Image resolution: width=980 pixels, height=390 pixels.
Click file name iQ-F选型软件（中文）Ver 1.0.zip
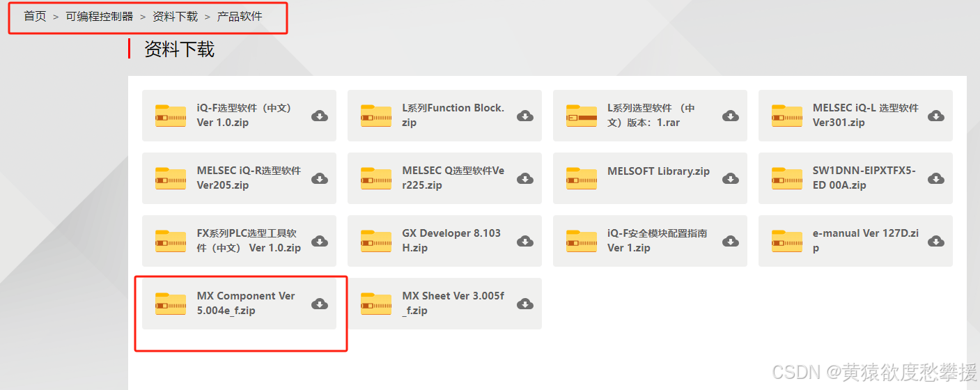(244, 116)
